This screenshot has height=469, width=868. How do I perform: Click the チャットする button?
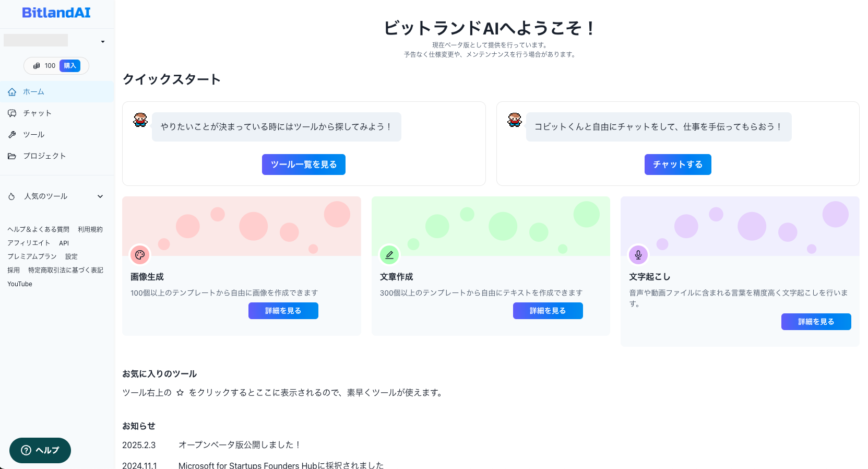click(x=677, y=165)
